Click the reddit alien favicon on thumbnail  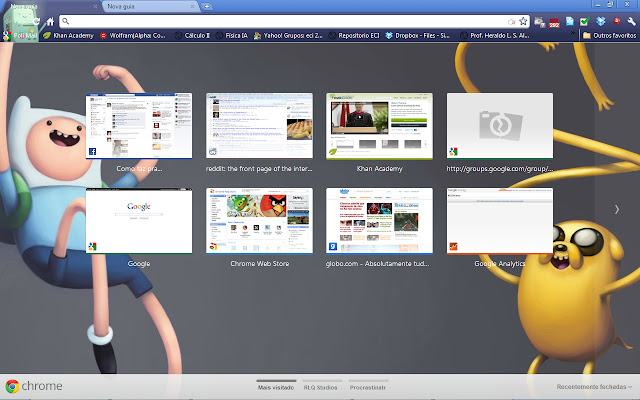[x=213, y=151]
